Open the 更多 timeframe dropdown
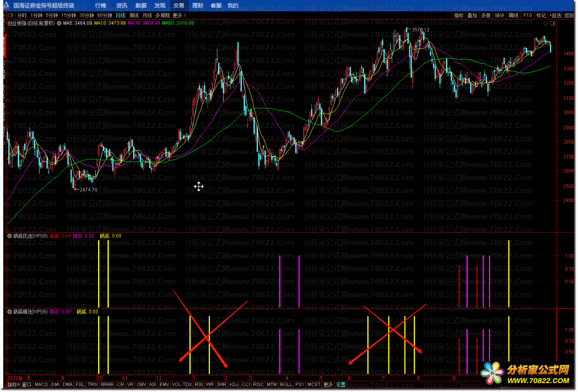The width and height of the screenshot is (578, 392). pyautogui.click(x=179, y=15)
